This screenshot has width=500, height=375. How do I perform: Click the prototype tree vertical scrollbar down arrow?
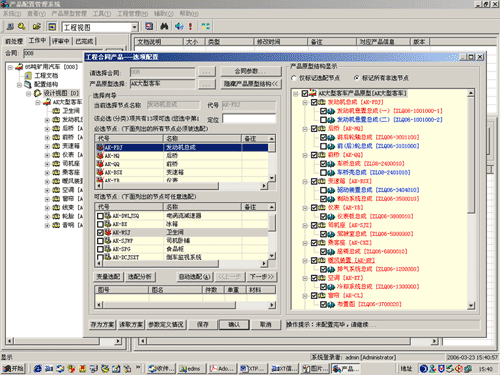471,305
